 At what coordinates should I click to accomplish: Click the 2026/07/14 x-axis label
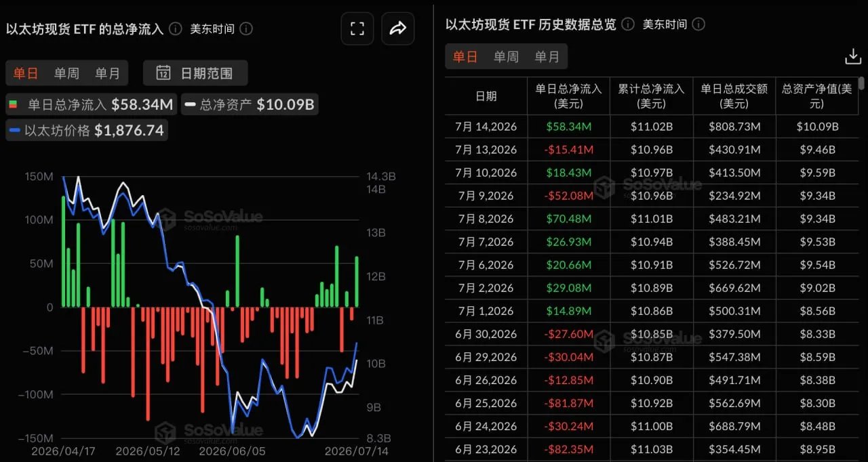point(357,450)
